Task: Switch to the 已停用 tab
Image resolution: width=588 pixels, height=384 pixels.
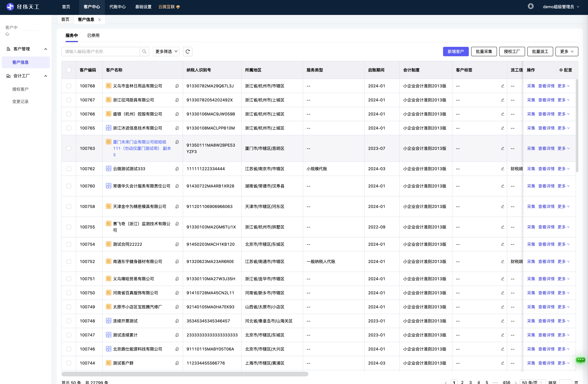Action: pyautogui.click(x=93, y=35)
